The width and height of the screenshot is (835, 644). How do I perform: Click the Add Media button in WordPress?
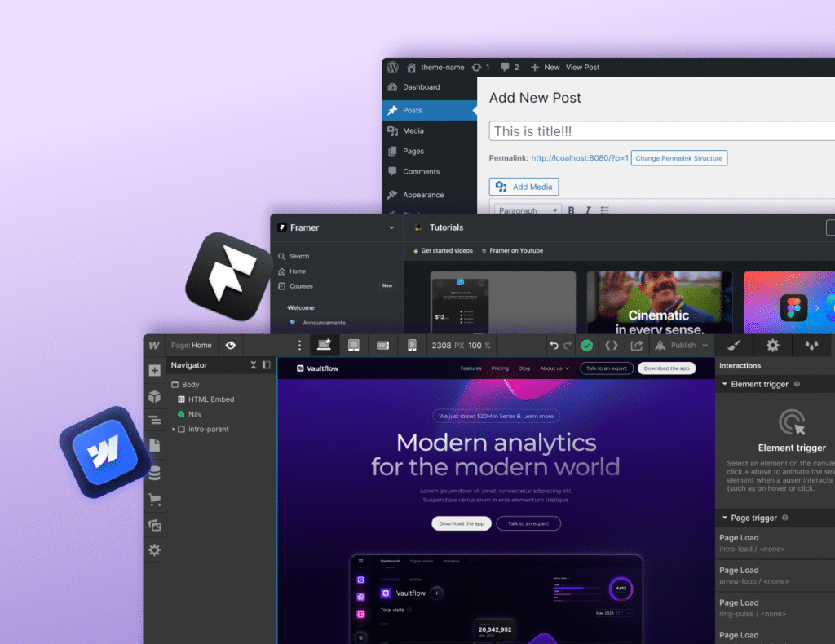524,187
